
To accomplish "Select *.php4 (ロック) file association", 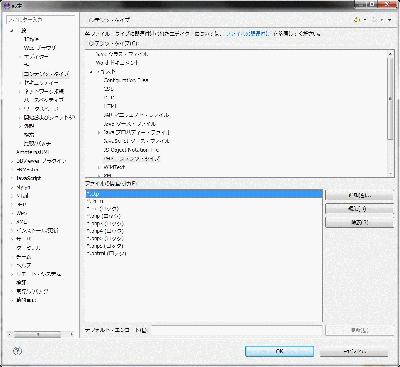I will click(x=105, y=231).
